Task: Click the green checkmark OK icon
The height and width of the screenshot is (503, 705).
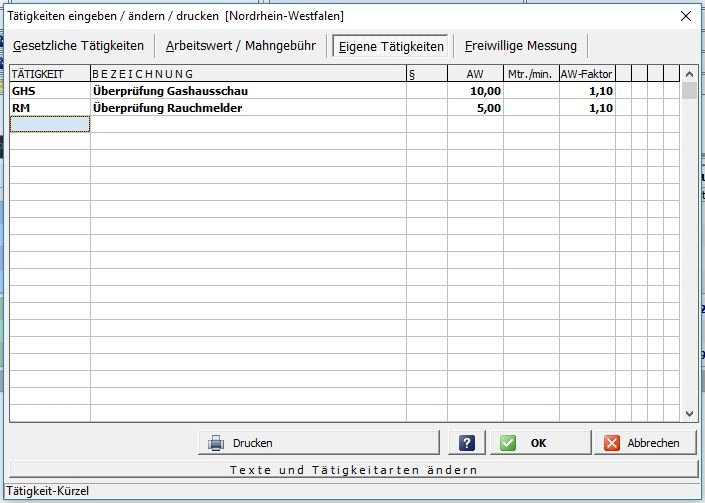Action: click(x=509, y=443)
